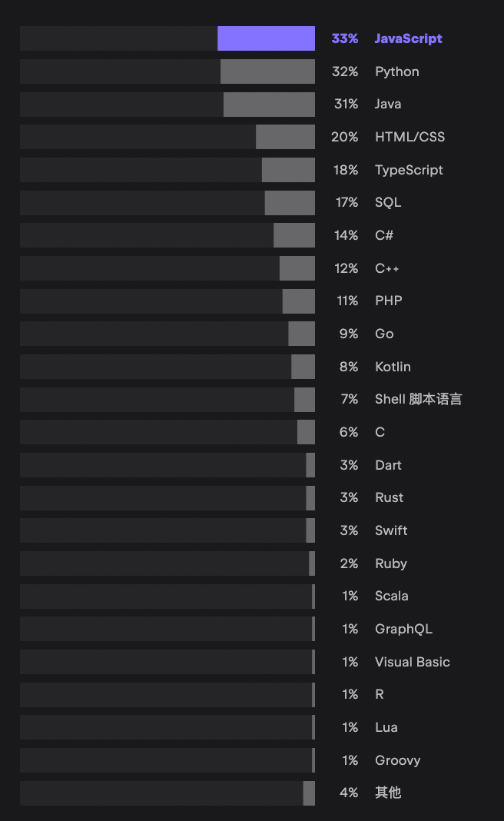Image resolution: width=504 pixels, height=821 pixels.
Task: Select the C# label
Action: [x=383, y=235]
